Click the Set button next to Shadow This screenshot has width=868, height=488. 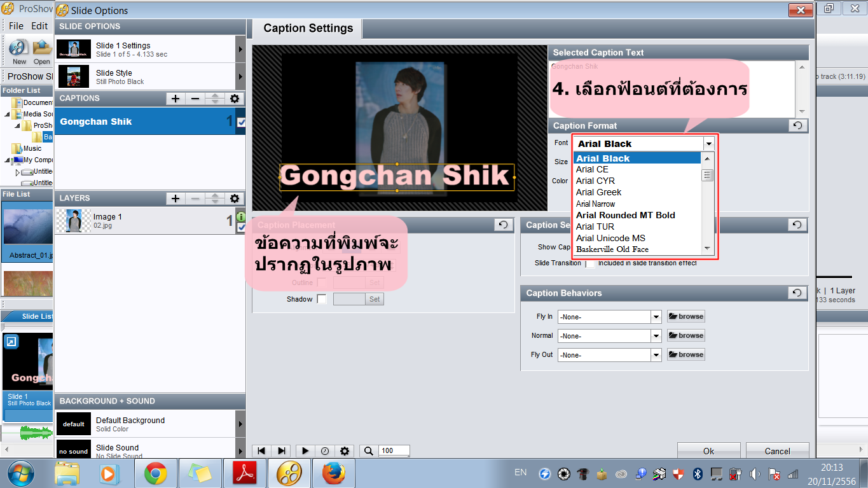(375, 299)
